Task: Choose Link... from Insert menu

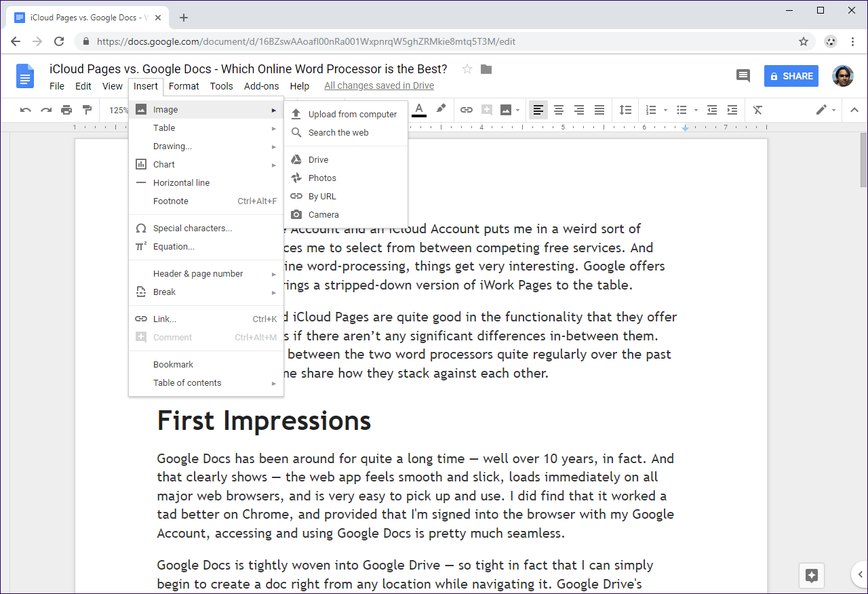Action: (x=206, y=319)
